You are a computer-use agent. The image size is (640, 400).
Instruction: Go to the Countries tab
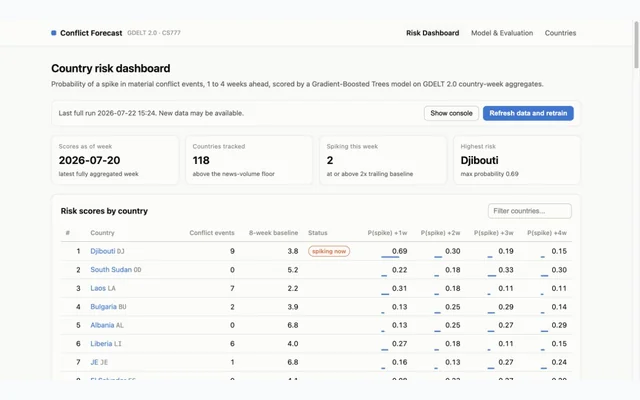click(560, 33)
